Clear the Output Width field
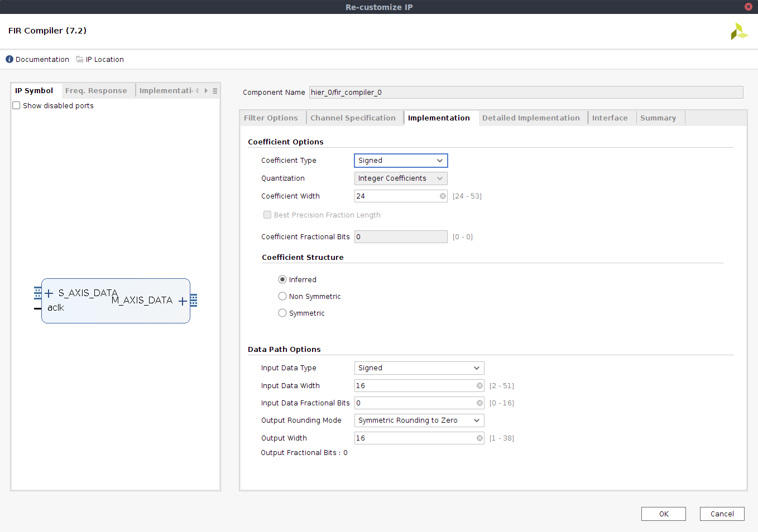The width and height of the screenshot is (758, 532). (479, 438)
